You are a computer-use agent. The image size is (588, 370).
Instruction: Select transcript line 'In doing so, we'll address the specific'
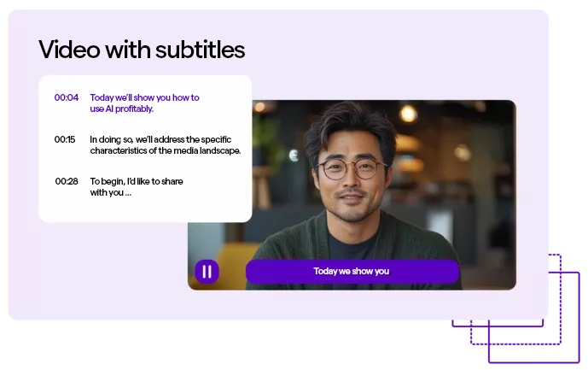(x=160, y=139)
